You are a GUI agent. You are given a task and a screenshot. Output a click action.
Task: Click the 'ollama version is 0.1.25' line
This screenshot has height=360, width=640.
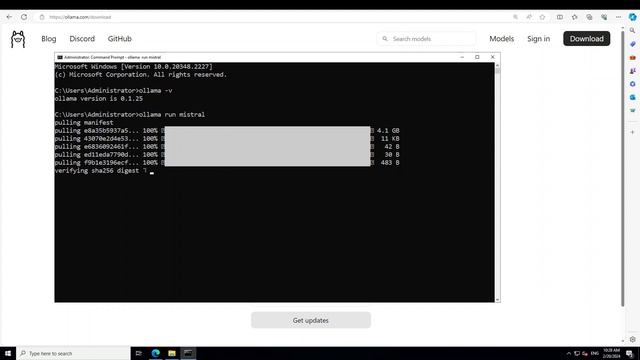(x=99, y=99)
